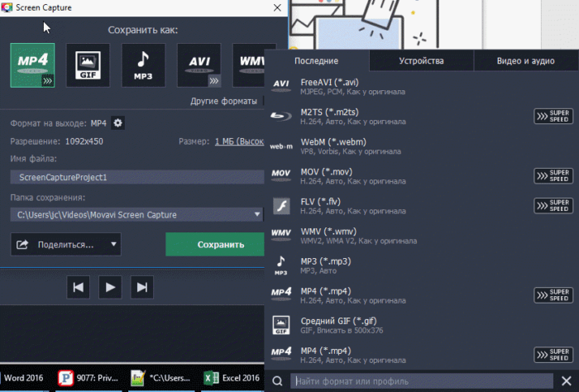
Task: Choose the GIF save format tile
Action: tap(88, 65)
